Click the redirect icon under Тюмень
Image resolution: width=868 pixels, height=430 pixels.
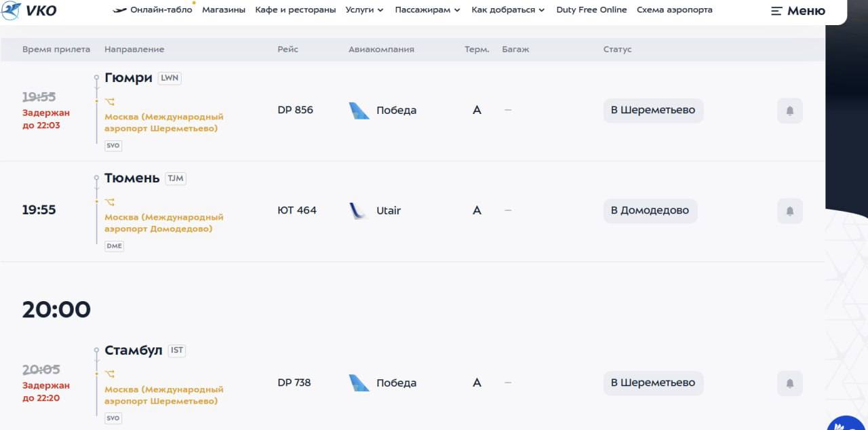[x=110, y=202]
